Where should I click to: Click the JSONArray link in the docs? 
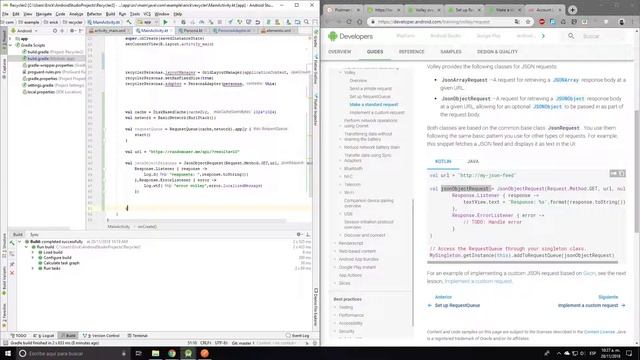point(566,80)
